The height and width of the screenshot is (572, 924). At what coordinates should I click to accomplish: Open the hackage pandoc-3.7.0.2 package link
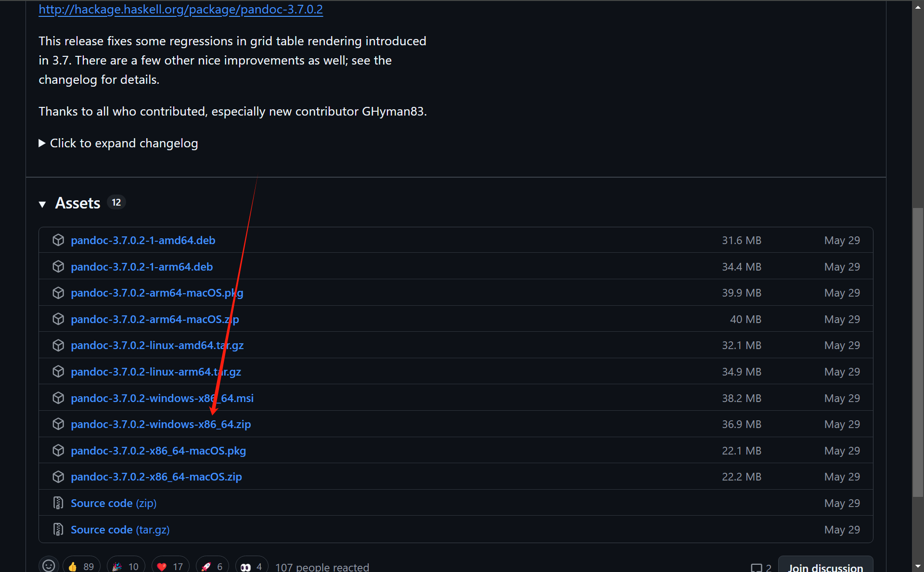coord(180,9)
